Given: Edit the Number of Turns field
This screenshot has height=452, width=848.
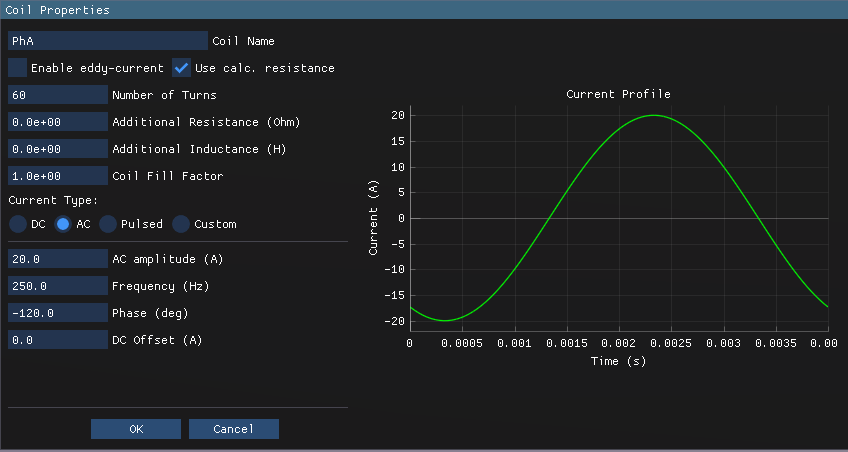Looking at the screenshot, I should click(57, 95).
